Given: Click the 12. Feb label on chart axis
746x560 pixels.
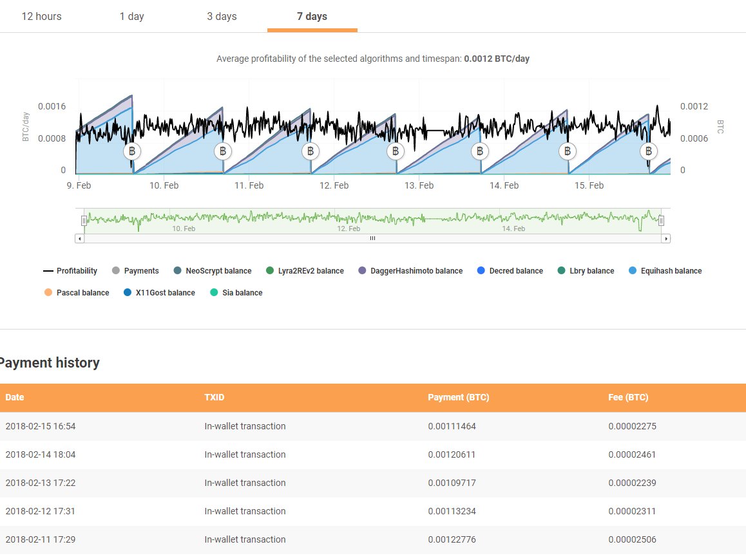Looking at the screenshot, I should pyautogui.click(x=334, y=185).
